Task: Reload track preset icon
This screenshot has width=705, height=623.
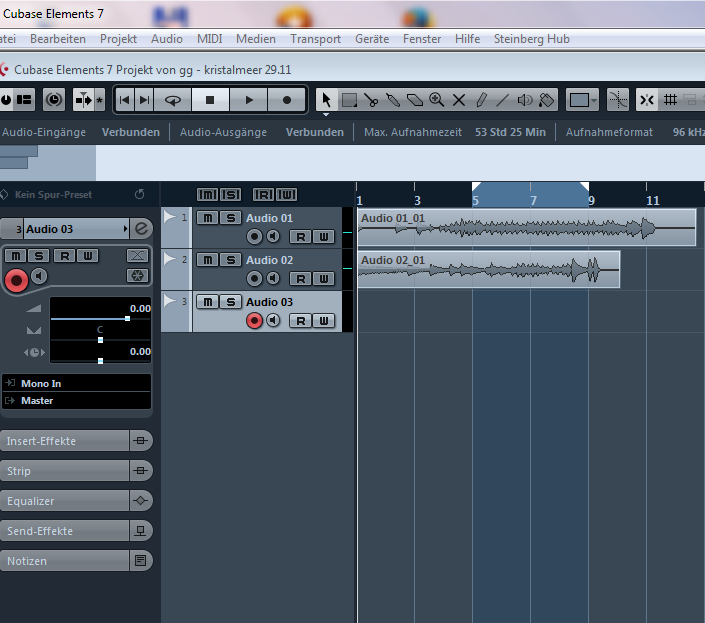Action: (140, 194)
